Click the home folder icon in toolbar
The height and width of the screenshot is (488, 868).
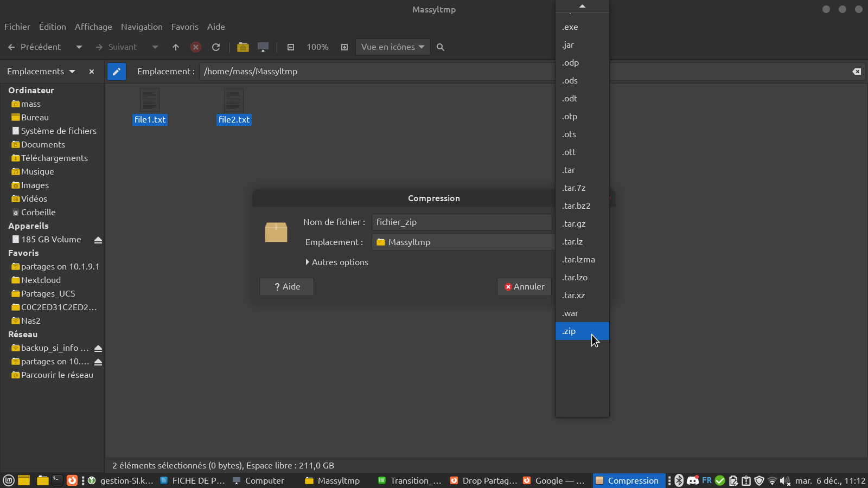tap(243, 47)
